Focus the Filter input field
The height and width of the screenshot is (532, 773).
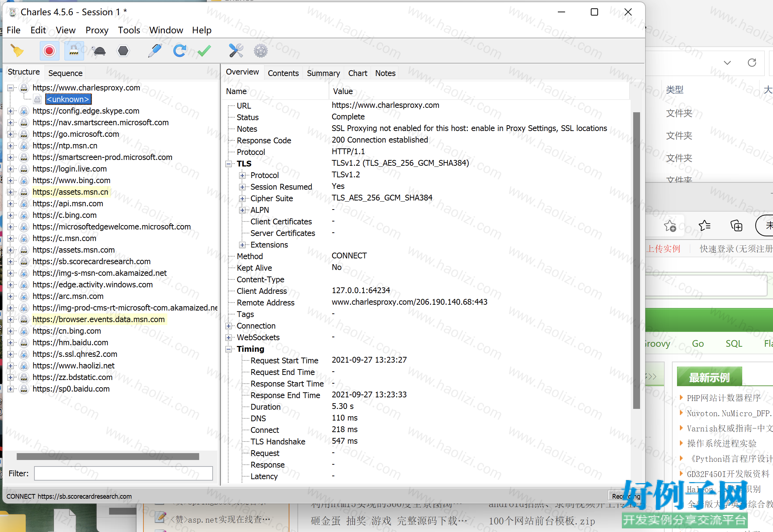tap(124, 473)
